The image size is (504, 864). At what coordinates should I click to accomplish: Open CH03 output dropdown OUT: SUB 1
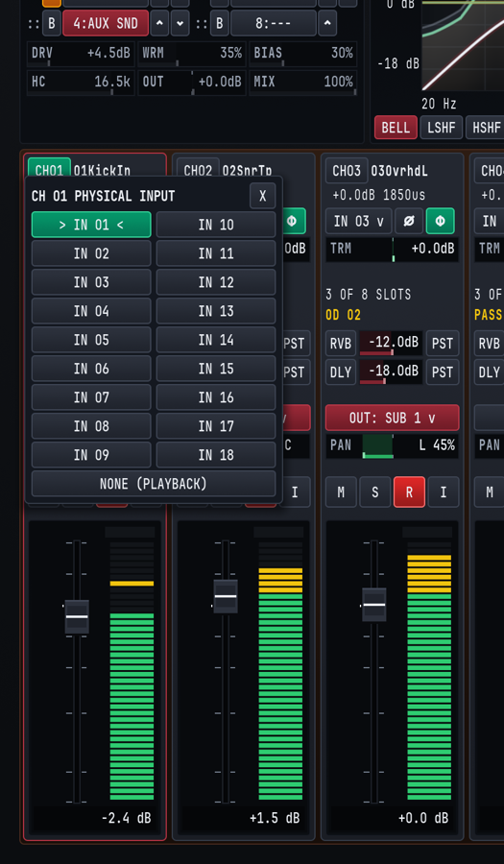click(x=393, y=418)
